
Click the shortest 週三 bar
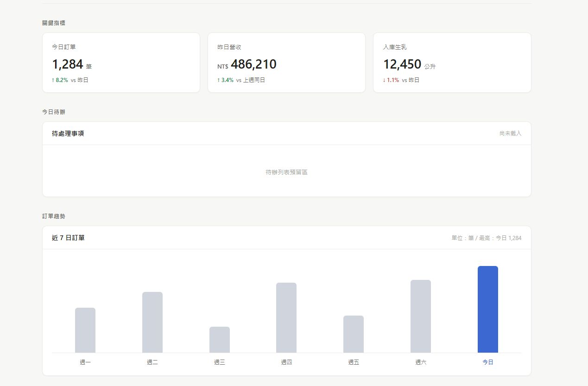point(220,340)
